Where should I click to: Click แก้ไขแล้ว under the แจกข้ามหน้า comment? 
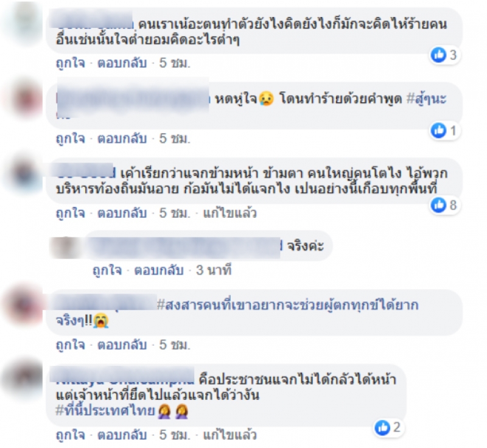pos(230,213)
